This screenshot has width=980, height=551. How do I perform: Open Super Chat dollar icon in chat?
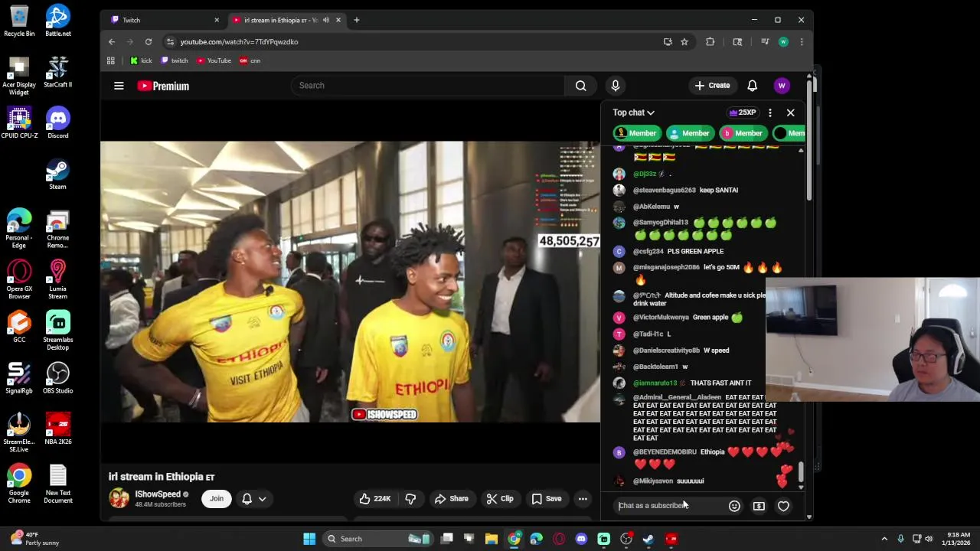tap(759, 506)
